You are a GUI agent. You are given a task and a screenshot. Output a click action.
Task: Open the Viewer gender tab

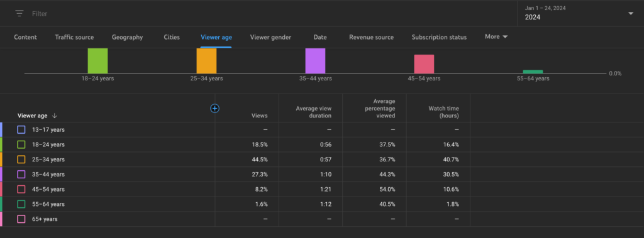pyautogui.click(x=270, y=37)
